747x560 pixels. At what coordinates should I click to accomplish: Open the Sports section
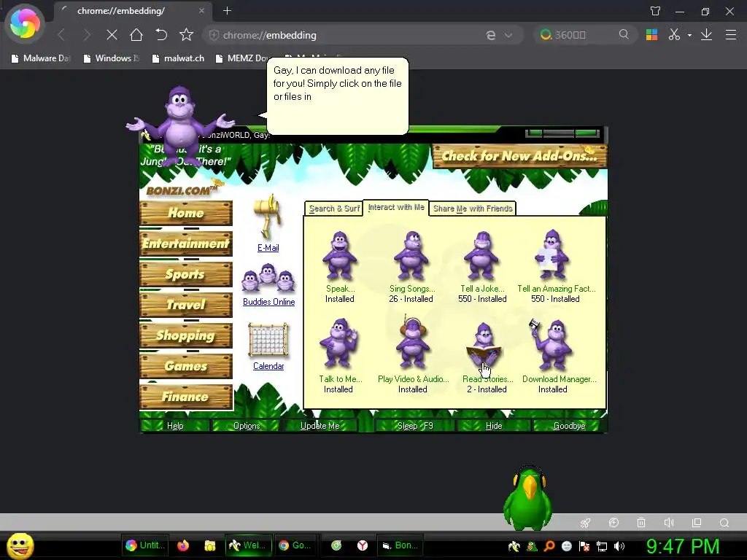coord(186,274)
